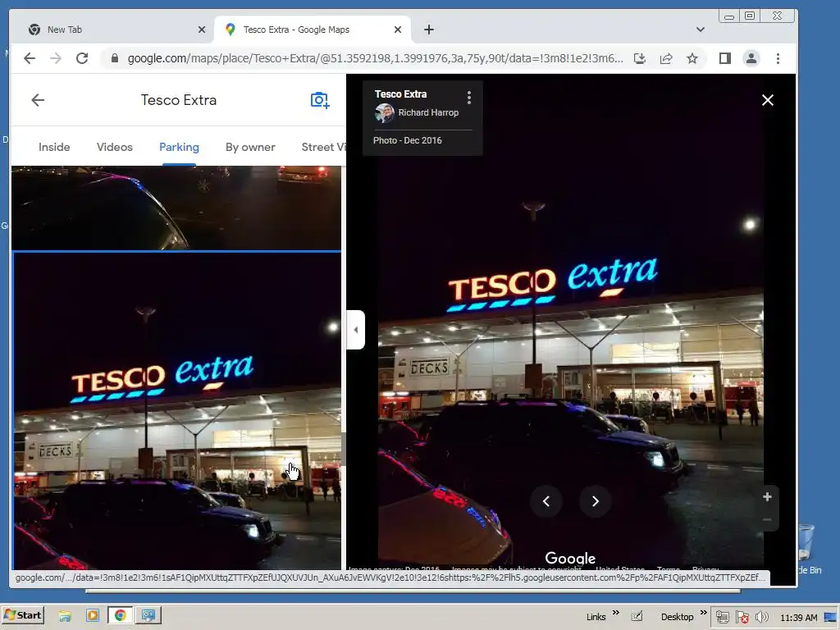Click the Google logo on photo
840x630 pixels.
click(570, 559)
